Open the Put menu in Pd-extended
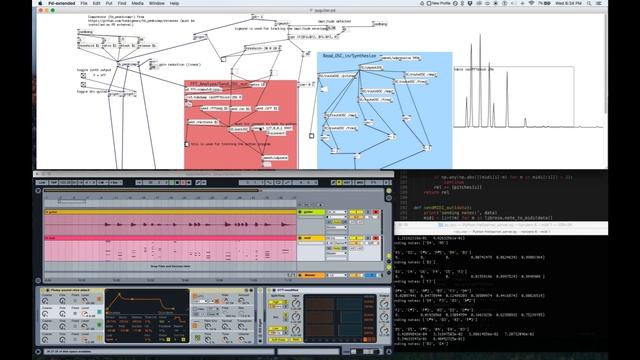 (x=109, y=3)
